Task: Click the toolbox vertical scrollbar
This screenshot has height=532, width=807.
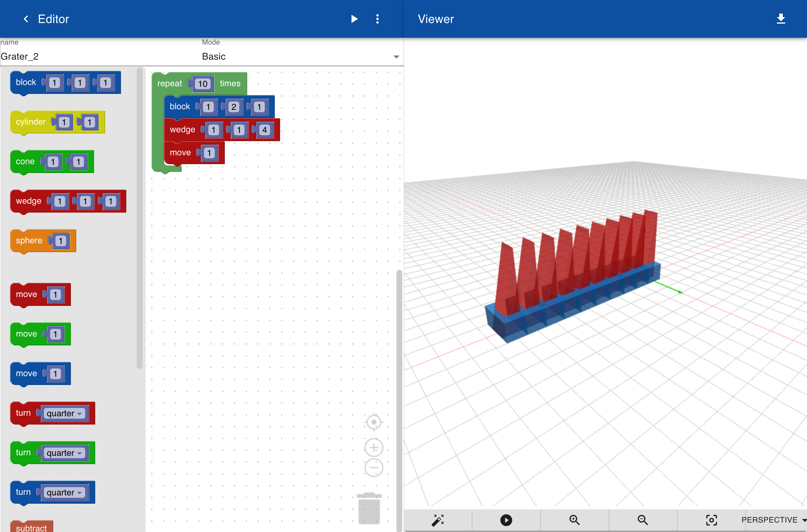Action: pyautogui.click(x=139, y=218)
